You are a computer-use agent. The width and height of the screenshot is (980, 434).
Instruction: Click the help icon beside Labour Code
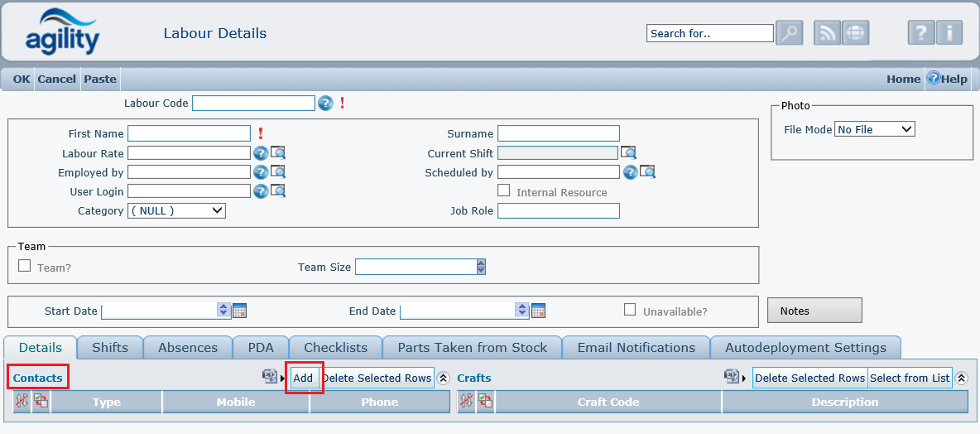click(x=325, y=103)
